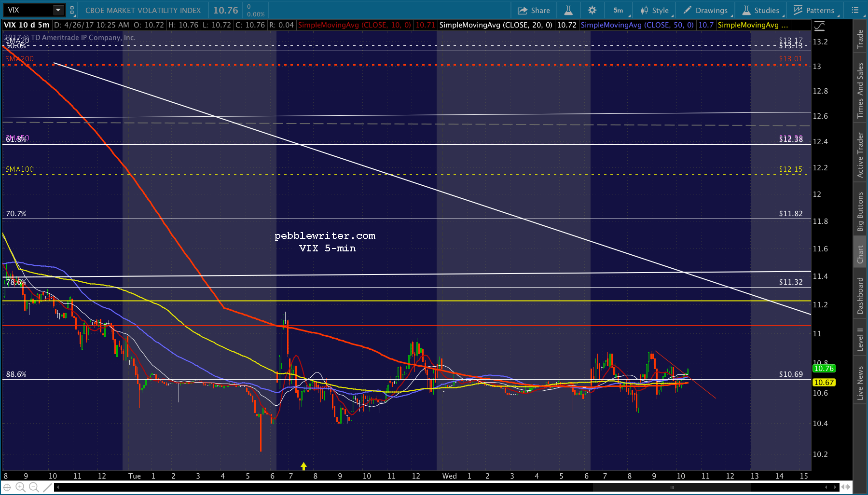868x495 pixels.
Task: Open the list menu icon at top right
Action: [x=855, y=10]
